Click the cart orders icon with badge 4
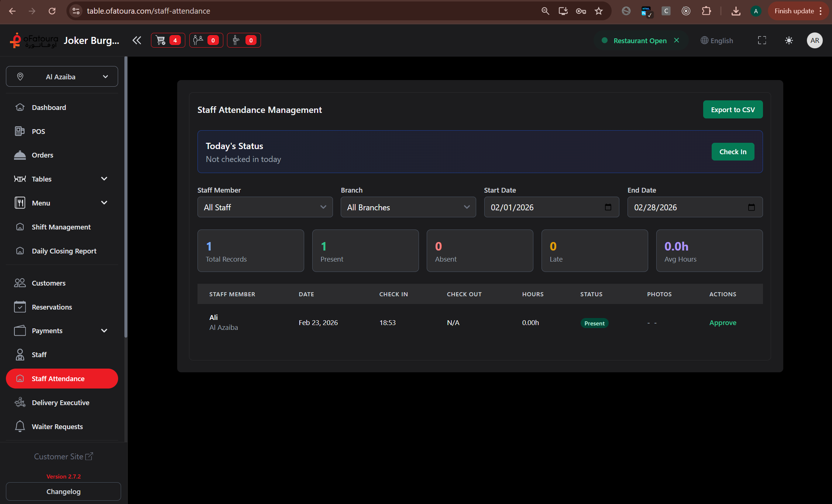This screenshot has width=832, height=504. click(x=168, y=40)
